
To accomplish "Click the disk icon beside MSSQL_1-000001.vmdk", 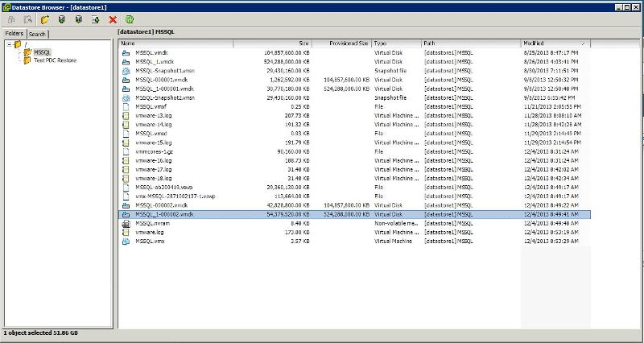I will click(126, 89).
